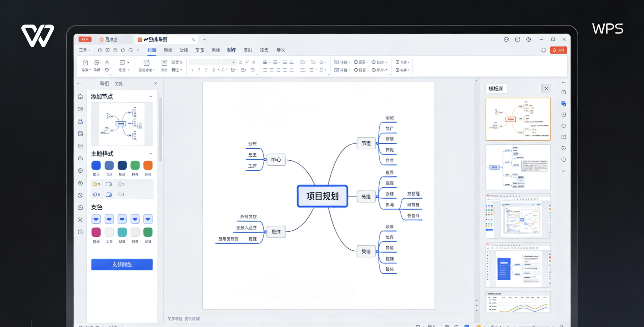Collapse the 添加节点 section with its chevron
The width and height of the screenshot is (644, 327).
pos(150,96)
